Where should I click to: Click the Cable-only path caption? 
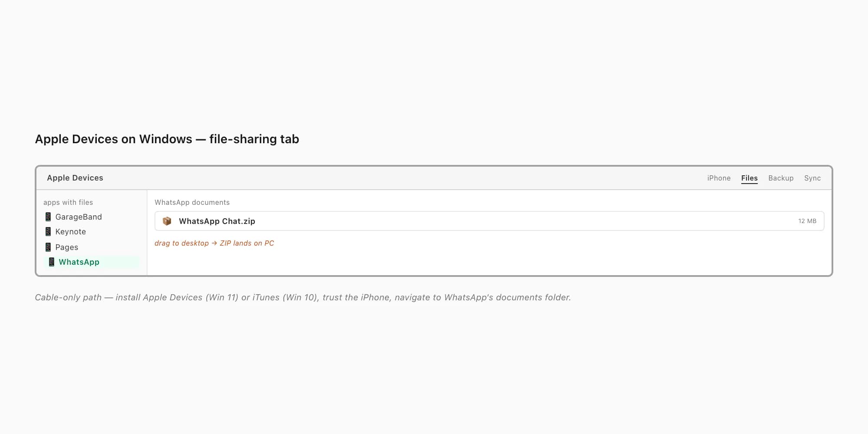303,297
